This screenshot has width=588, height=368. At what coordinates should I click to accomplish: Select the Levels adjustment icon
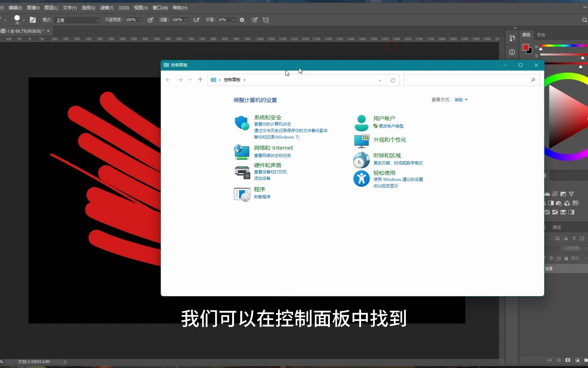pos(547,194)
